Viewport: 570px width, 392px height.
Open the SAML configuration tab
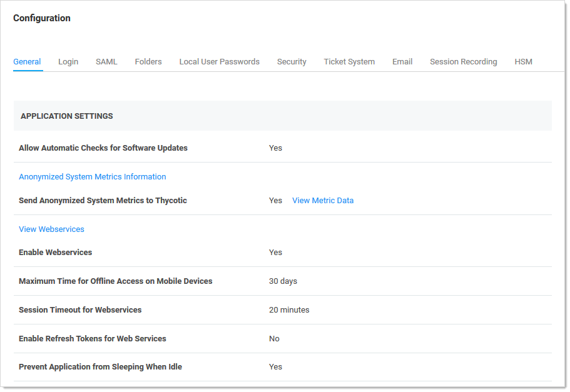pyautogui.click(x=106, y=61)
